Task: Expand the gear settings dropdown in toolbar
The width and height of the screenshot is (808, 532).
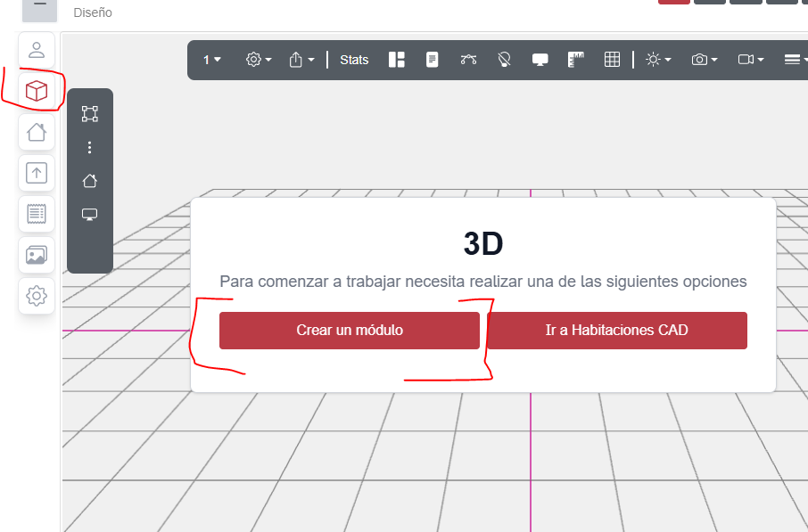Action: pos(259,60)
